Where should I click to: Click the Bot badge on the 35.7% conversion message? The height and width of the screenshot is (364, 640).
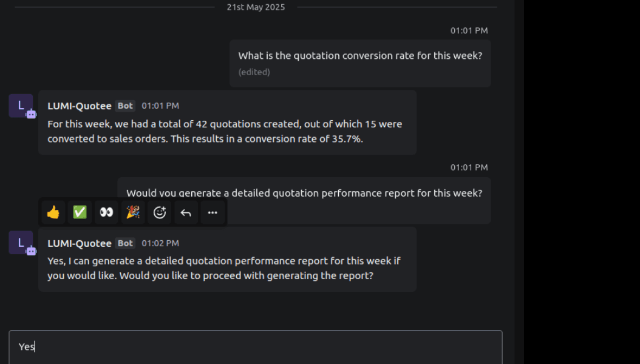click(x=126, y=106)
